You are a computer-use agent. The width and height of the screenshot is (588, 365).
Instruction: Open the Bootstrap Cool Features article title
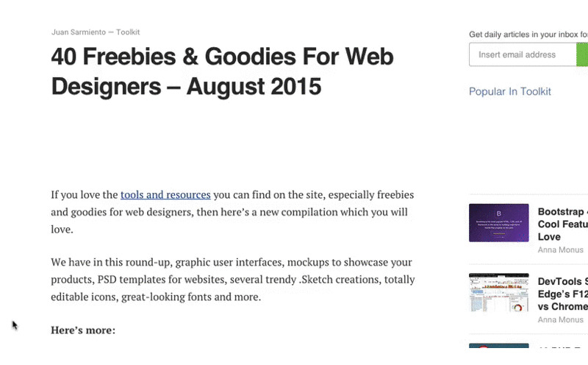(x=562, y=224)
